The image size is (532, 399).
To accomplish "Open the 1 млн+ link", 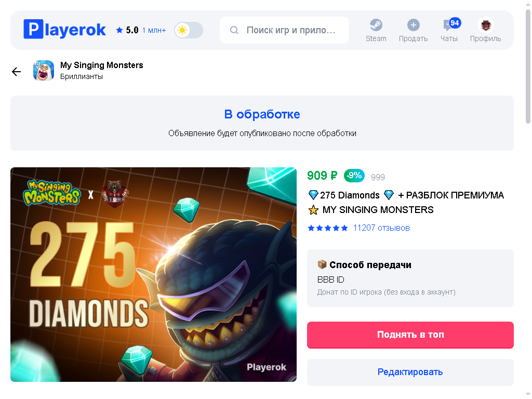I will [x=154, y=30].
